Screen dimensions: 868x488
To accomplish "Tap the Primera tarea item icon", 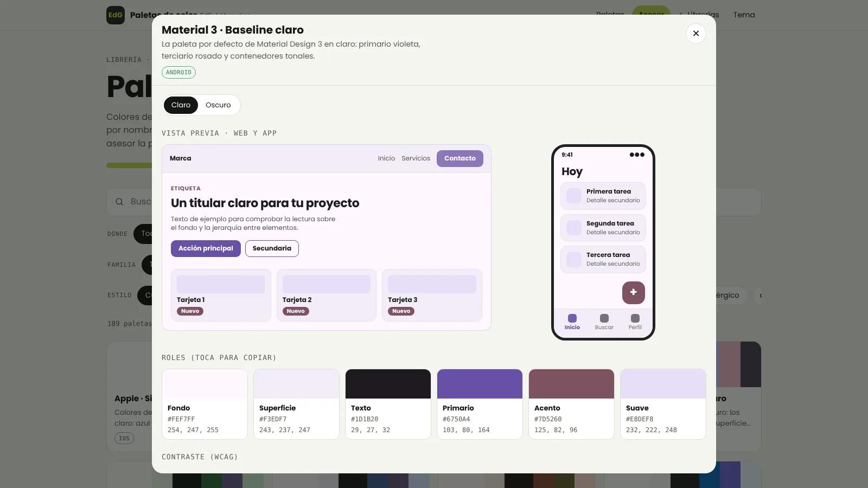I will tap(574, 196).
